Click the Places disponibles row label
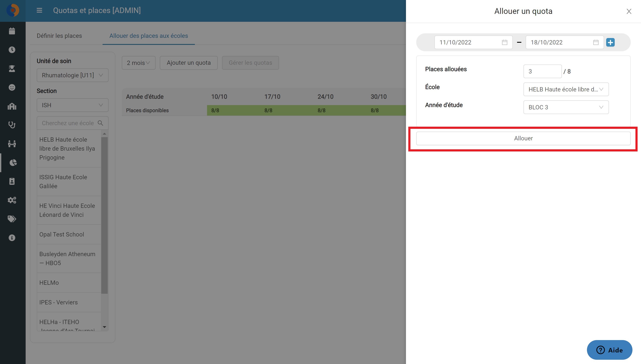 (x=147, y=110)
